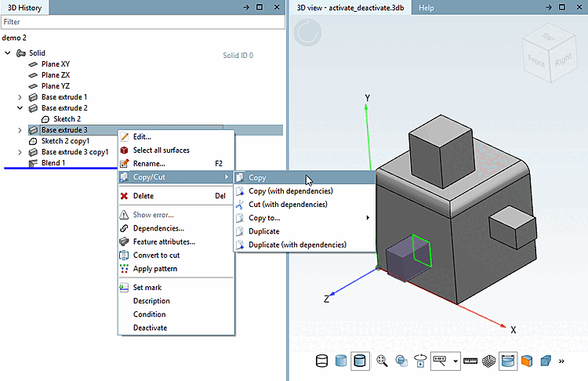Select Blend 1 tree item
Image resolution: width=588 pixels, height=381 pixels.
(x=53, y=163)
